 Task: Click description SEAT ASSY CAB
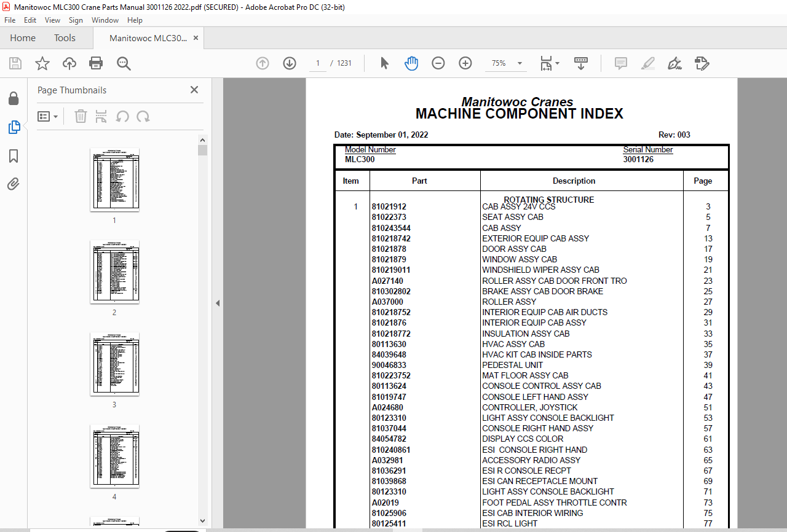[x=513, y=217]
